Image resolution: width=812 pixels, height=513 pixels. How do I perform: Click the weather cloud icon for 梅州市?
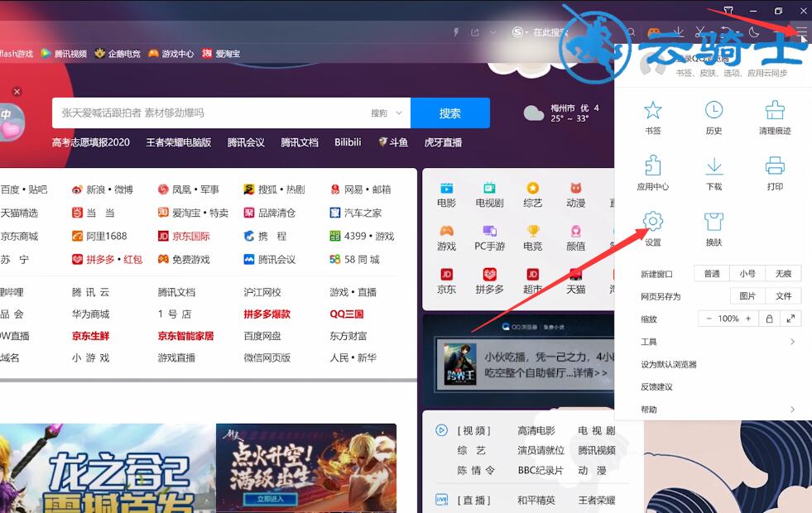pyautogui.click(x=533, y=113)
